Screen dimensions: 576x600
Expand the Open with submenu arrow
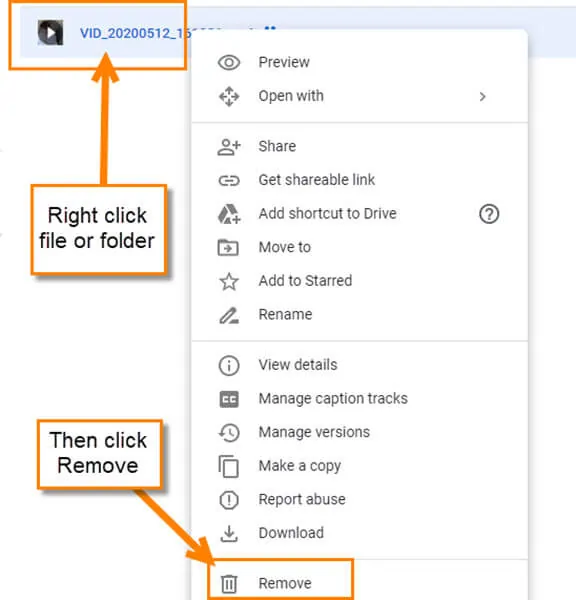tap(482, 96)
